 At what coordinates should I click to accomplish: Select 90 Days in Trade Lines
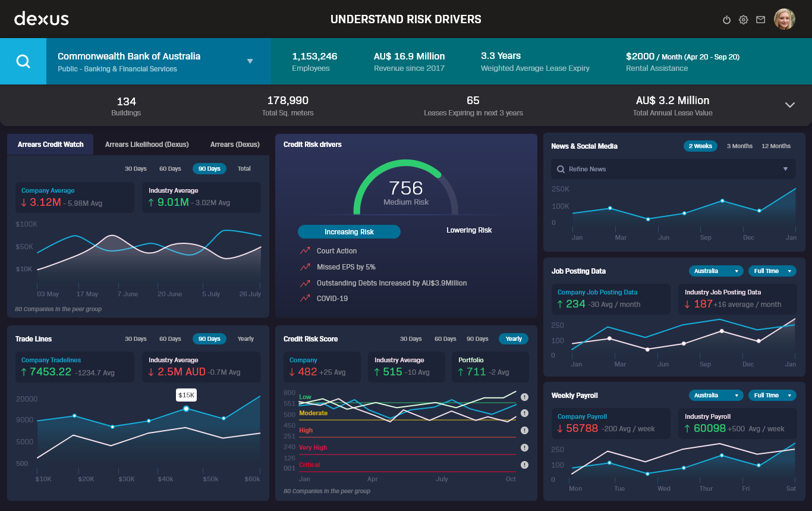209,338
